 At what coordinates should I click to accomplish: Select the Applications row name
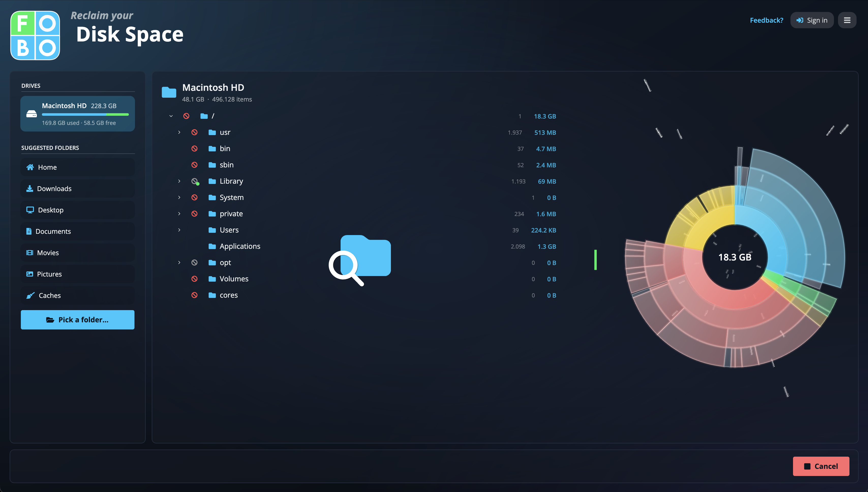pyautogui.click(x=240, y=246)
